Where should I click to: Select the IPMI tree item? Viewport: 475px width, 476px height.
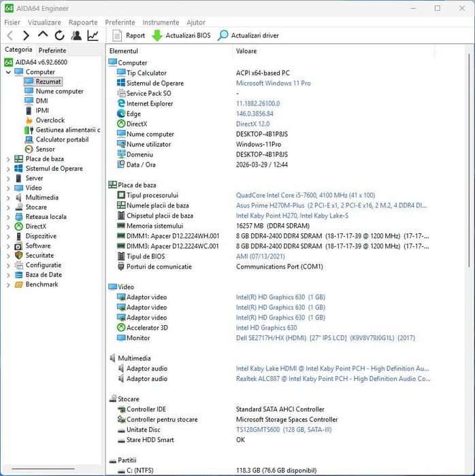(37, 110)
